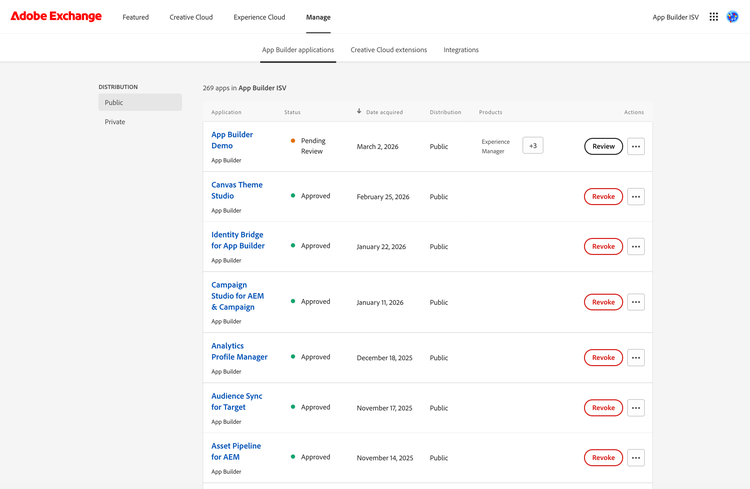Open Analytics Profile Manager link

coord(239,352)
